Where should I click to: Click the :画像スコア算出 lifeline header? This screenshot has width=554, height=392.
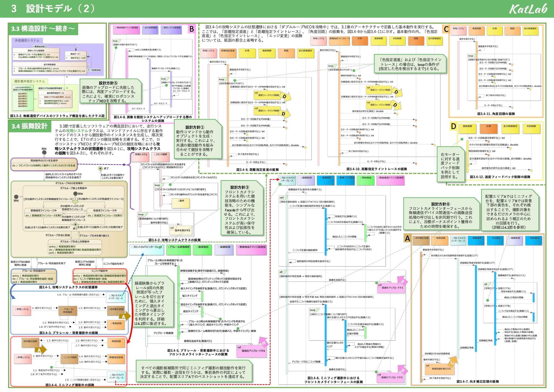[346, 180]
